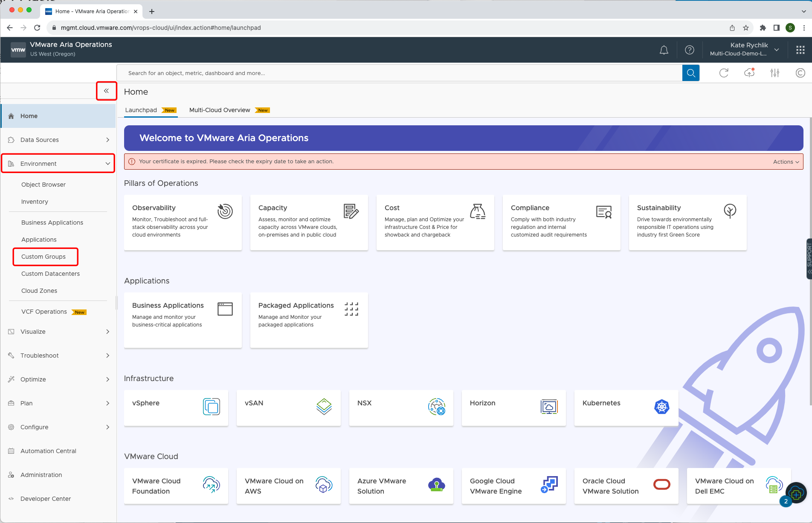Open the app launcher grid icon
Image resolution: width=812 pixels, height=523 pixels.
(800, 49)
